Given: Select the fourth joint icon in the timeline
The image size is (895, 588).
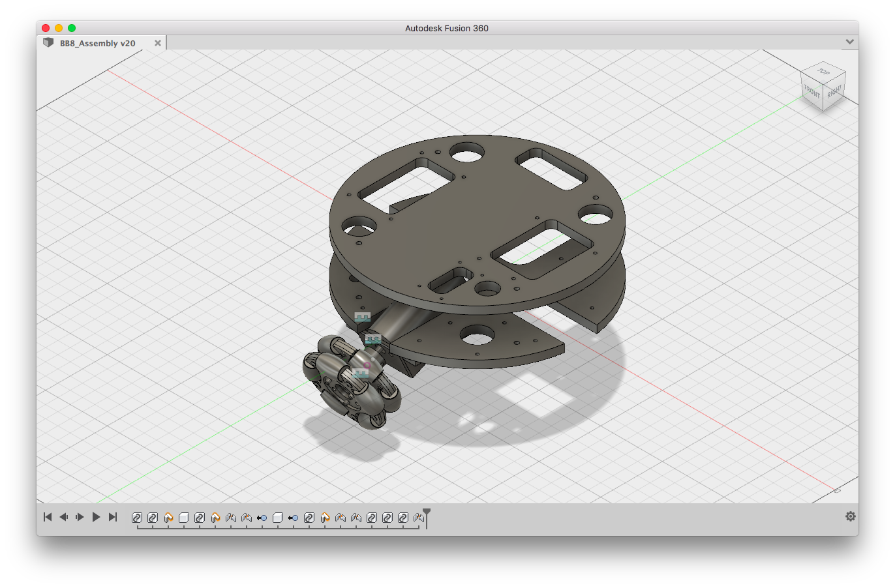Looking at the screenshot, I should 356,518.
